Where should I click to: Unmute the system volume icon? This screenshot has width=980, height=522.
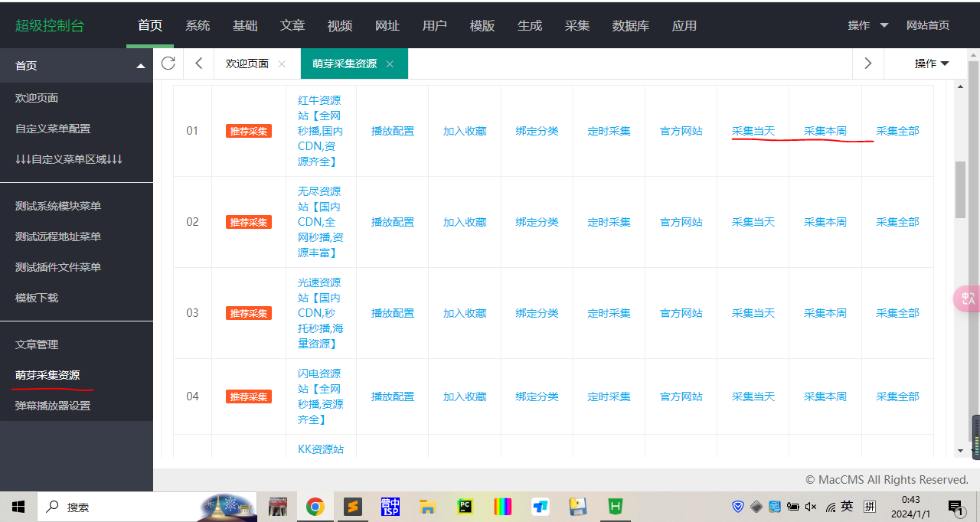tap(811, 506)
